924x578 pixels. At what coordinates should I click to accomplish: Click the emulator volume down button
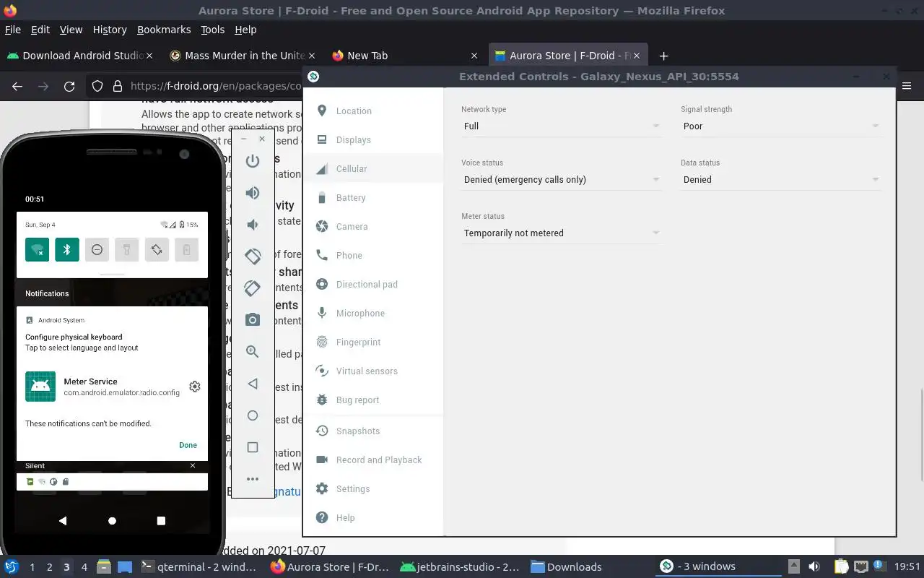tap(253, 225)
